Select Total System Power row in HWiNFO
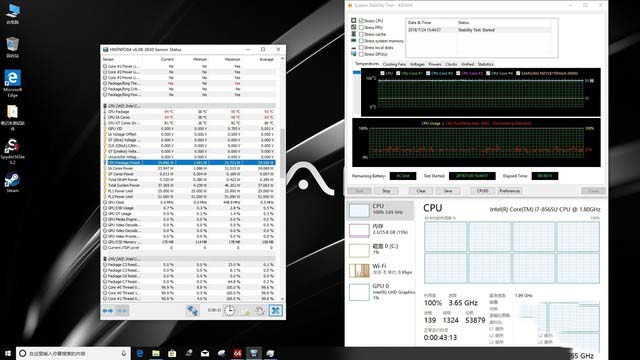 (x=189, y=185)
